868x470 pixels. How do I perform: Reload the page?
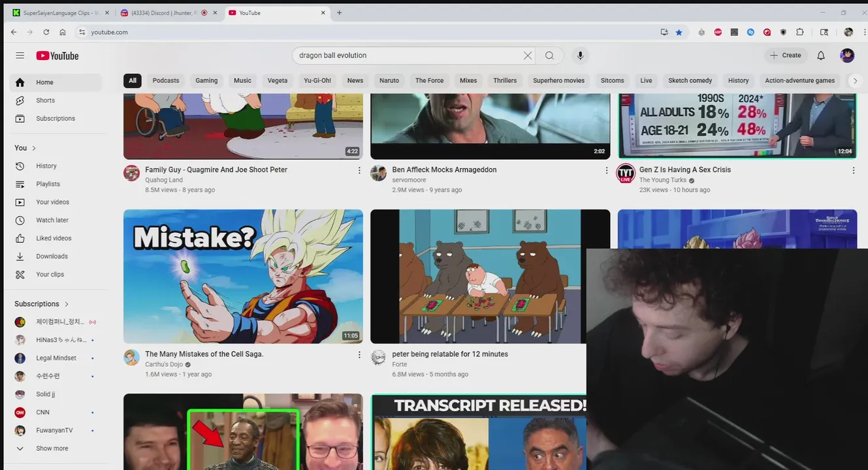pyautogui.click(x=46, y=32)
